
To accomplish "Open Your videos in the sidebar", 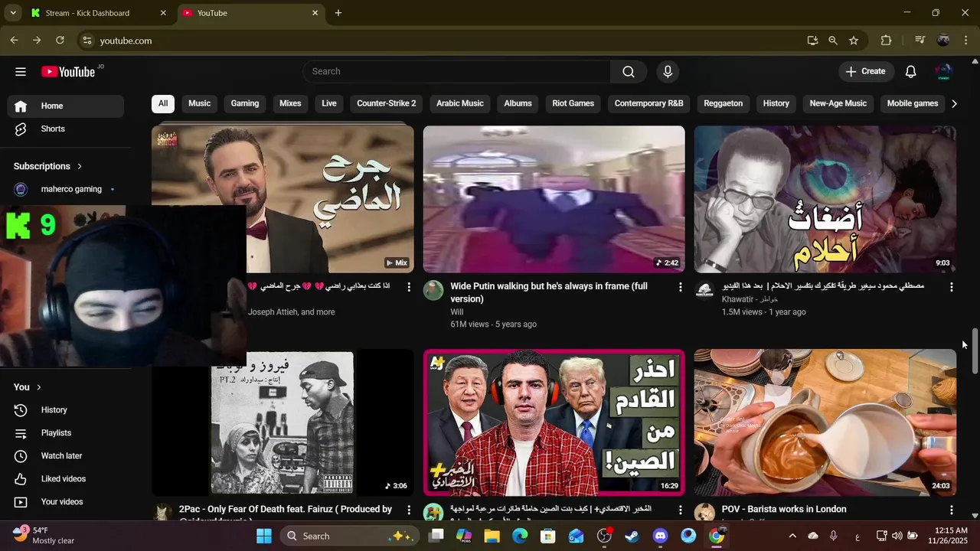I will pyautogui.click(x=65, y=502).
